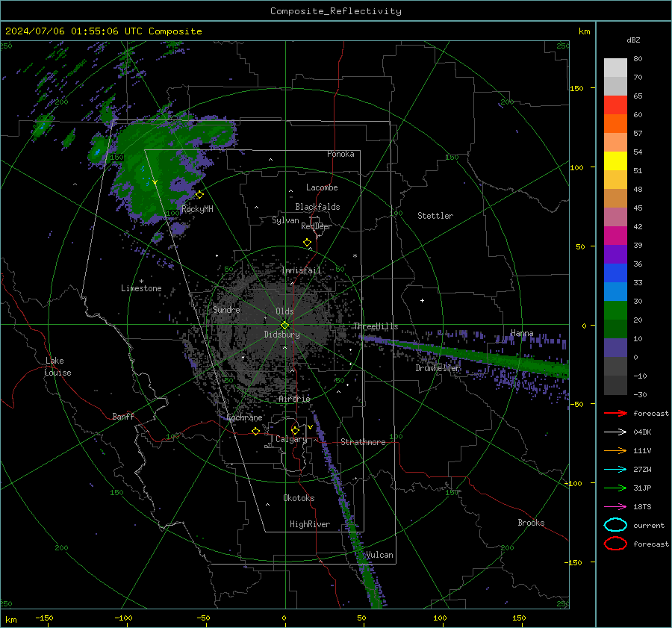The image size is (672, 628).
Task: Select the magenta 42 dBZ color swatch
Action: 615,235
